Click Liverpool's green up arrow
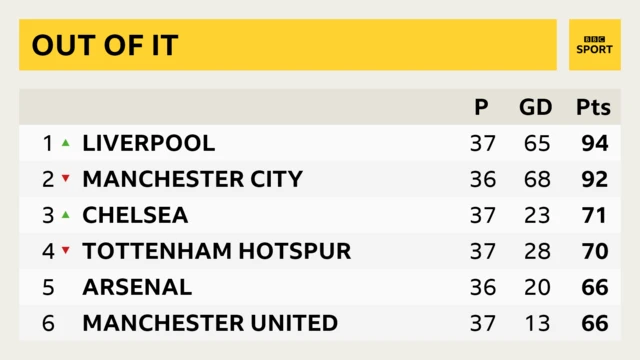 coord(66,143)
